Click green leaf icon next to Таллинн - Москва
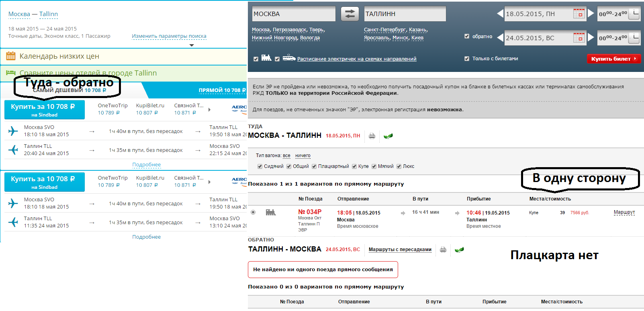The height and width of the screenshot is (311, 644). point(459,250)
